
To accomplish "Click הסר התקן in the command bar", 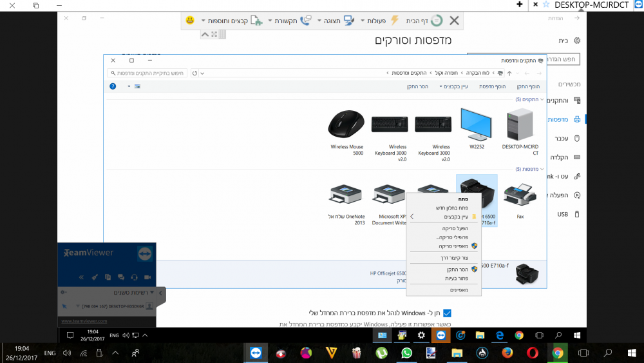I will click(x=417, y=86).
